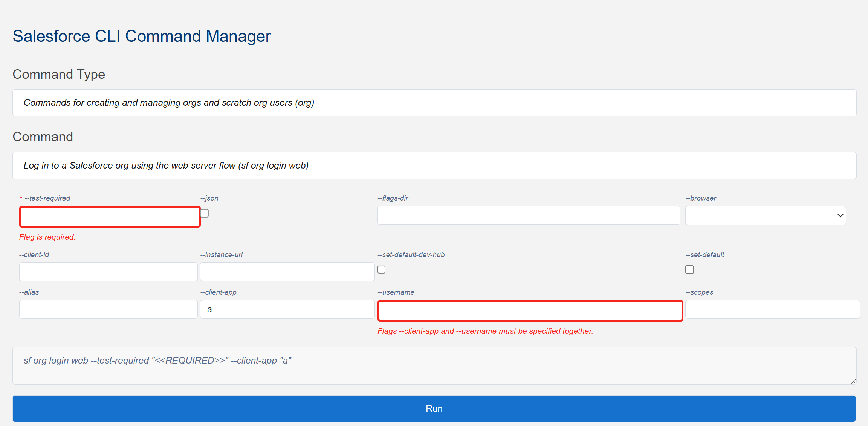868x426 pixels.
Task: Open the Command selector for login web
Action: (x=434, y=166)
